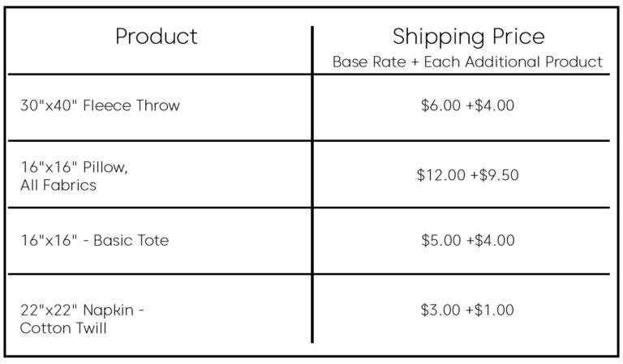Click the 22"x22" Napkin product name
The image size is (623, 364).
(83, 310)
